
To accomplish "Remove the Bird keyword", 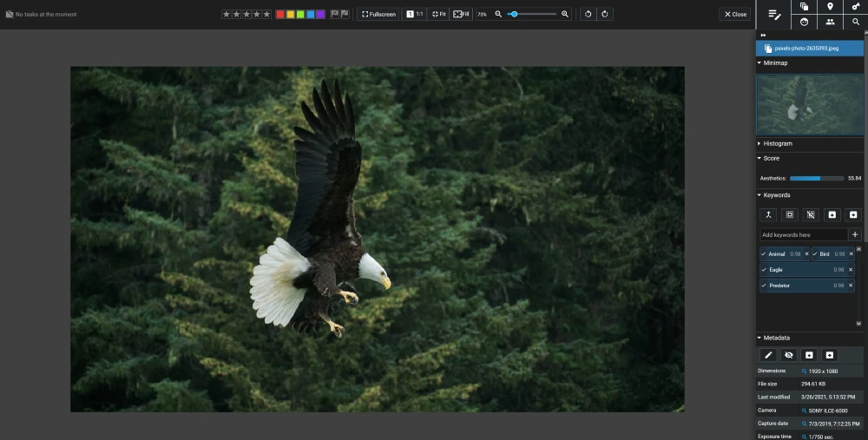I will [851, 254].
